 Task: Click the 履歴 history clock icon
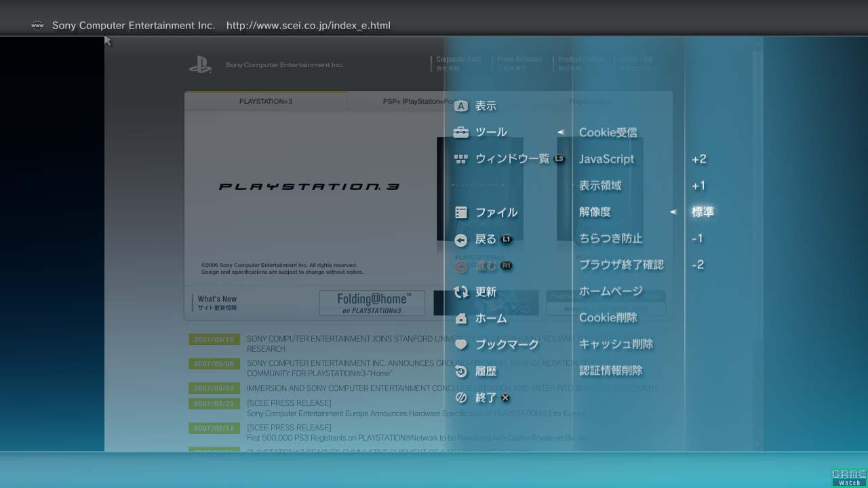(461, 371)
